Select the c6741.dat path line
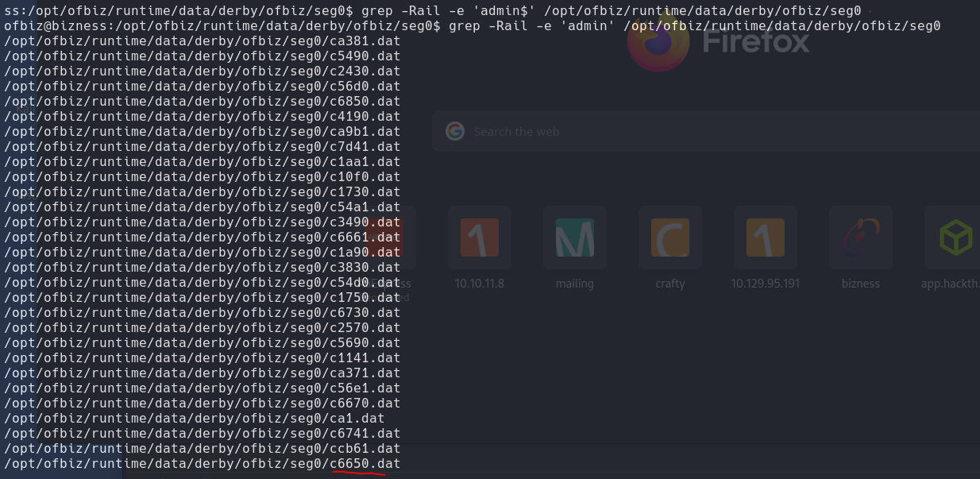This screenshot has width=980, height=479. (x=202, y=434)
